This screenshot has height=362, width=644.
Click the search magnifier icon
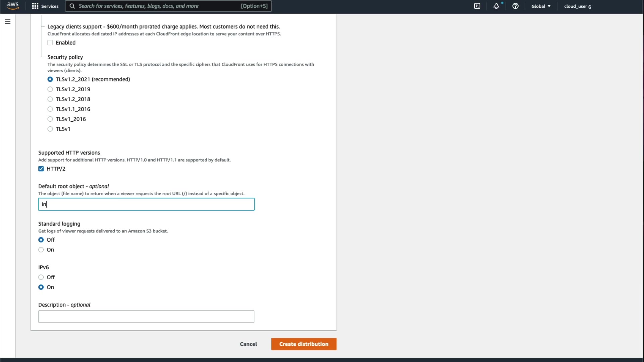[x=72, y=6]
